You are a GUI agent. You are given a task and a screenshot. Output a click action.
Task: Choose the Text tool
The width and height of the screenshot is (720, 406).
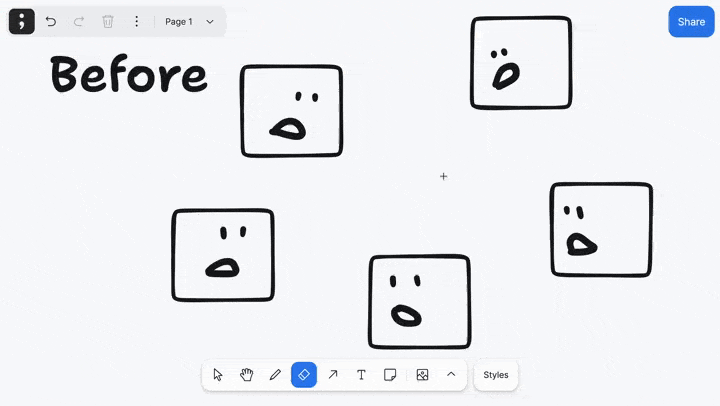(x=361, y=375)
